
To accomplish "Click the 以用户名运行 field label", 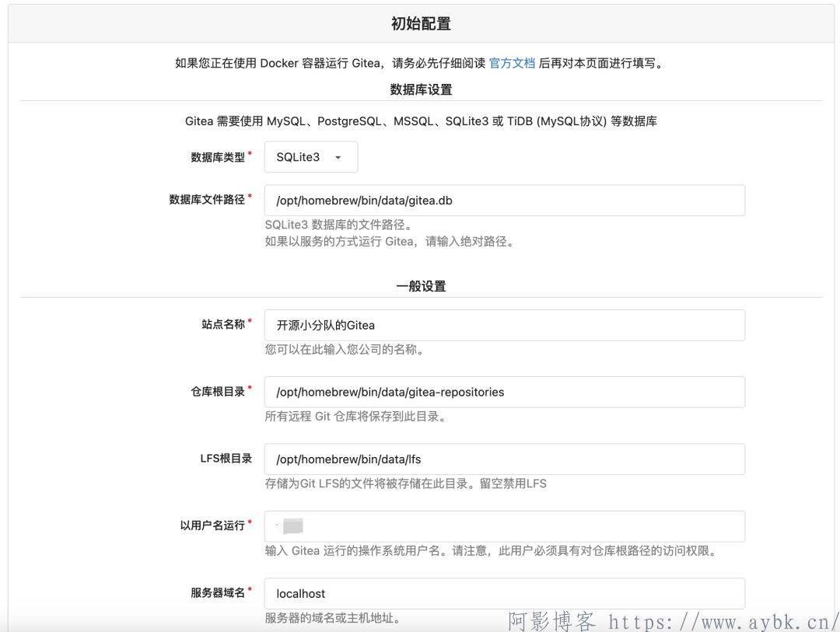I will (212, 526).
